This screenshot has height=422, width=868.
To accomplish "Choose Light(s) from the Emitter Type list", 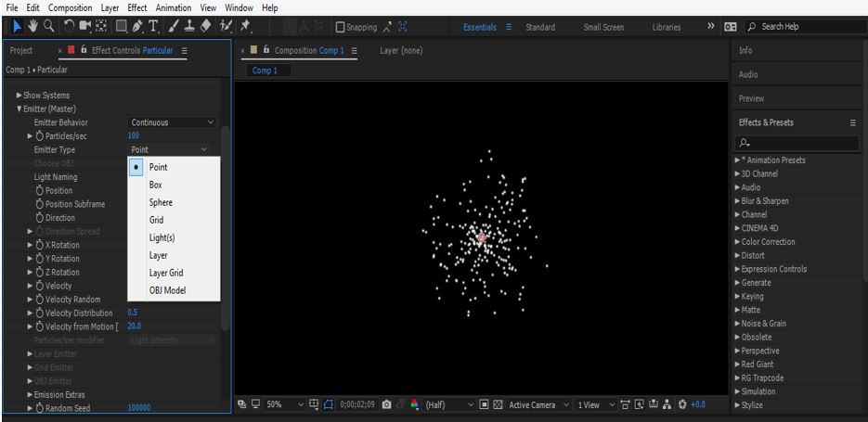I will click(174, 237).
